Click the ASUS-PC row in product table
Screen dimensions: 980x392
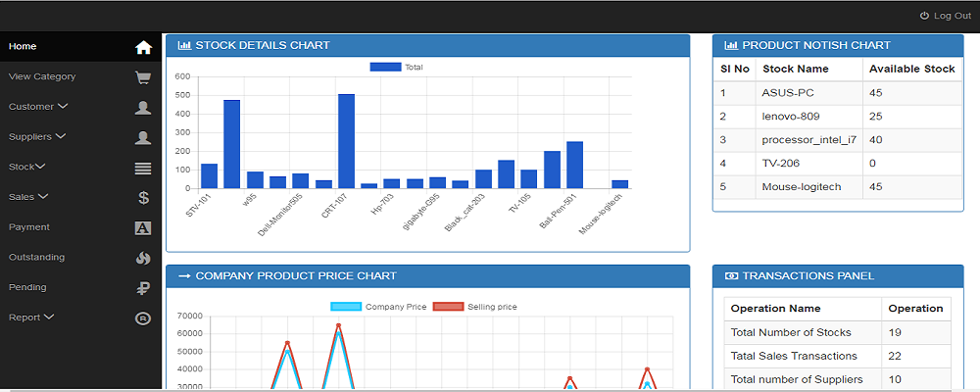pos(788,93)
